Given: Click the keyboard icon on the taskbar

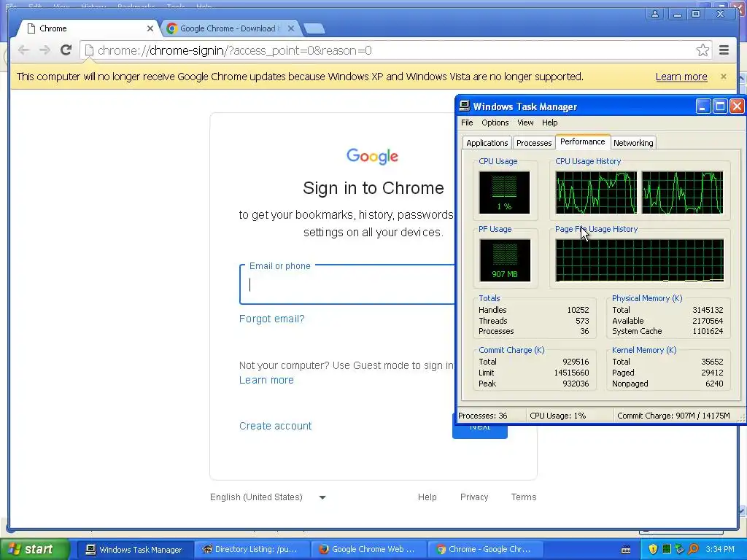Looking at the screenshot, I should tap(626, 550).
